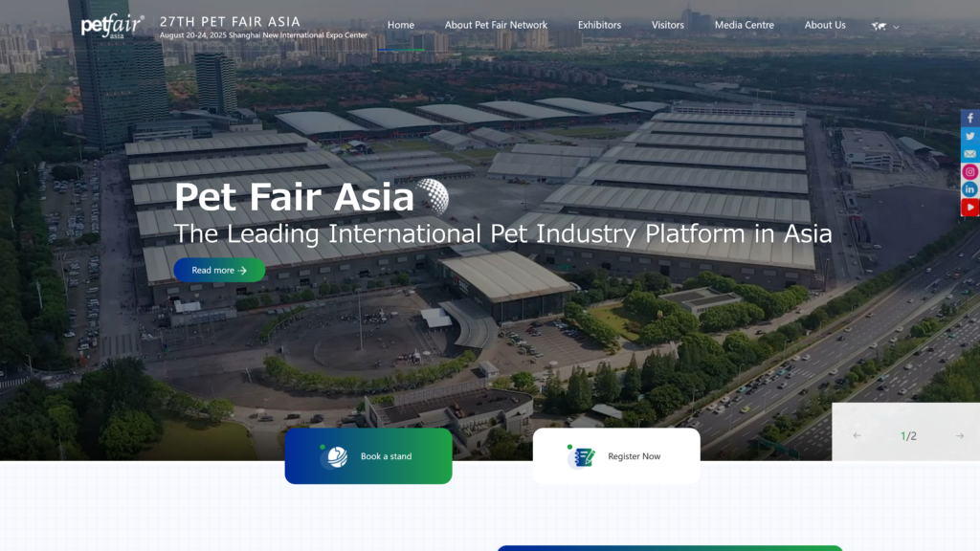This screenshot has width=980, height=551.
Task: Open the Facebook social icon
Action: pos(970,118)
